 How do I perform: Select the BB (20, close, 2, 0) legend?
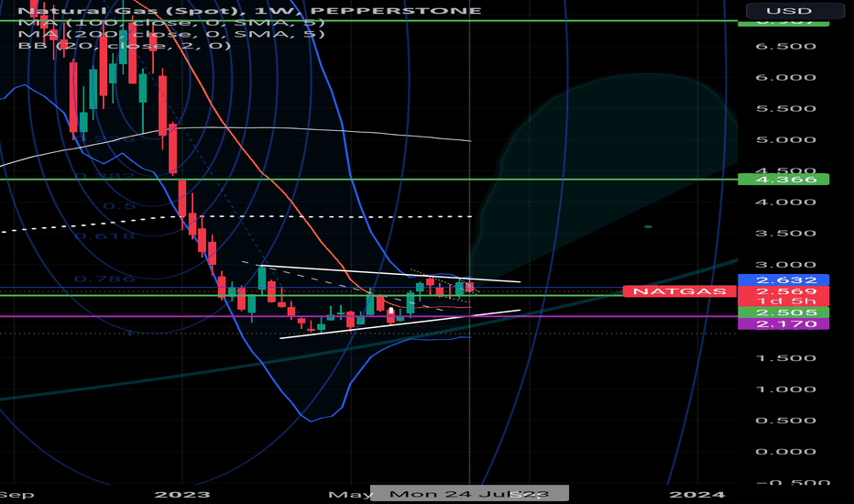tap(125, 45)
